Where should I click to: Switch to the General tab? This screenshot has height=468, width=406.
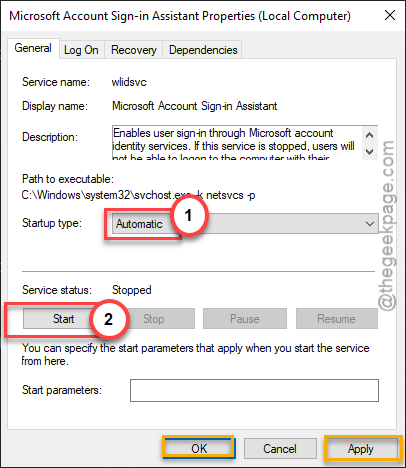33,48
